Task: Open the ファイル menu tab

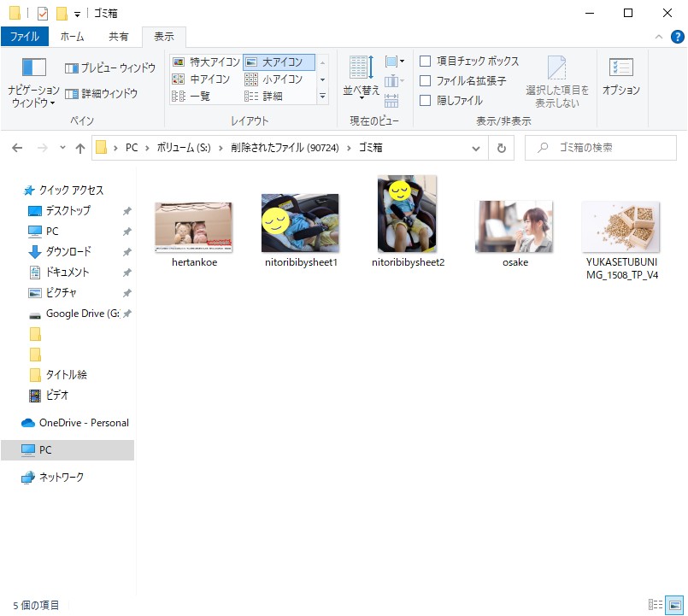Action: click(x=24, y=37)
